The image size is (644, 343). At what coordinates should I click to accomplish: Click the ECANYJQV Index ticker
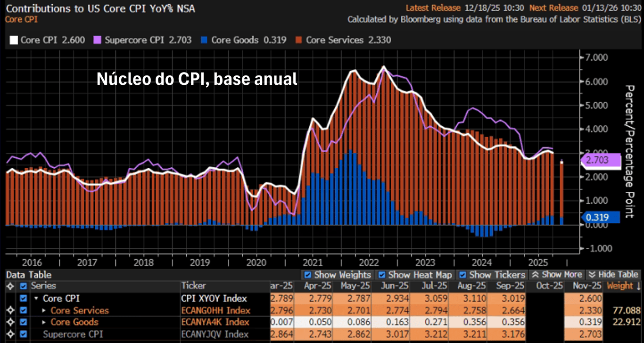click(214, 334)
